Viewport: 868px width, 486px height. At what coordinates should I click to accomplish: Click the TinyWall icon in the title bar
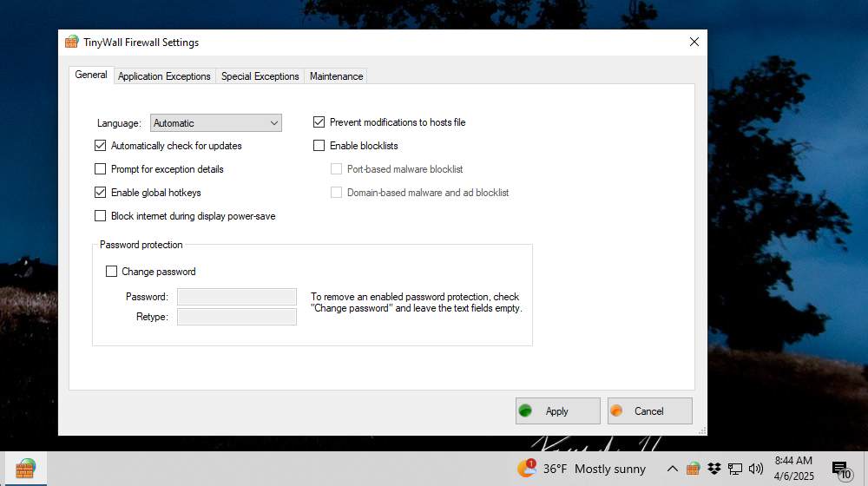click(x=71, y=42)
